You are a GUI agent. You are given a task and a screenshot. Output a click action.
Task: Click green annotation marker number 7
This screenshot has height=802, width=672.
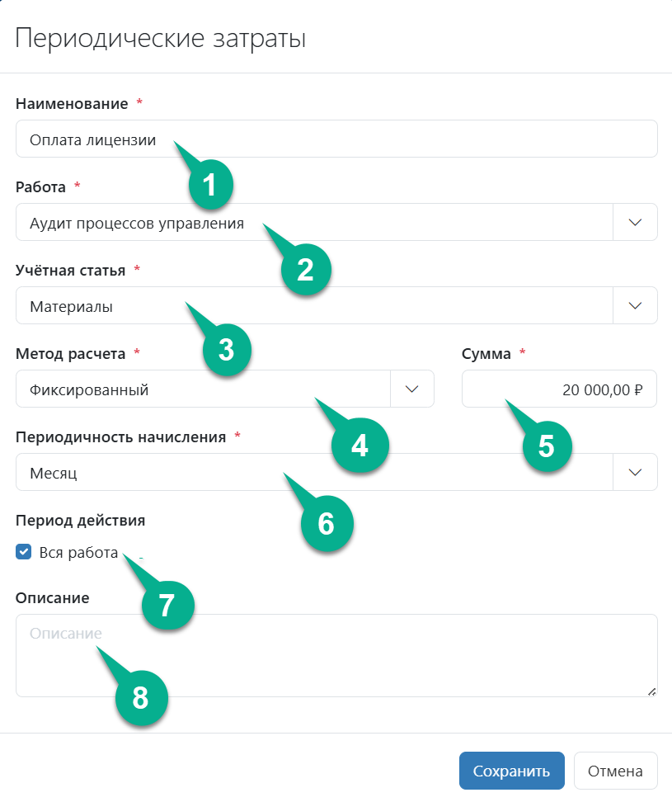167,605
